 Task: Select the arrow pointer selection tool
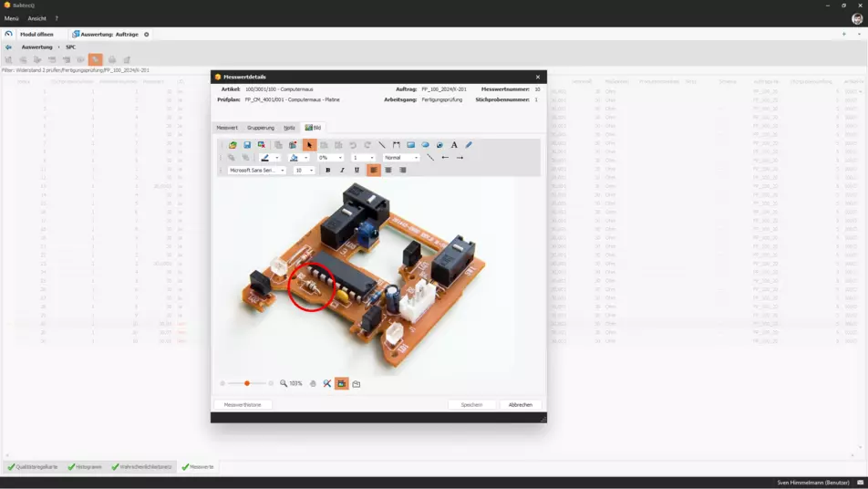tap(309, 145)
